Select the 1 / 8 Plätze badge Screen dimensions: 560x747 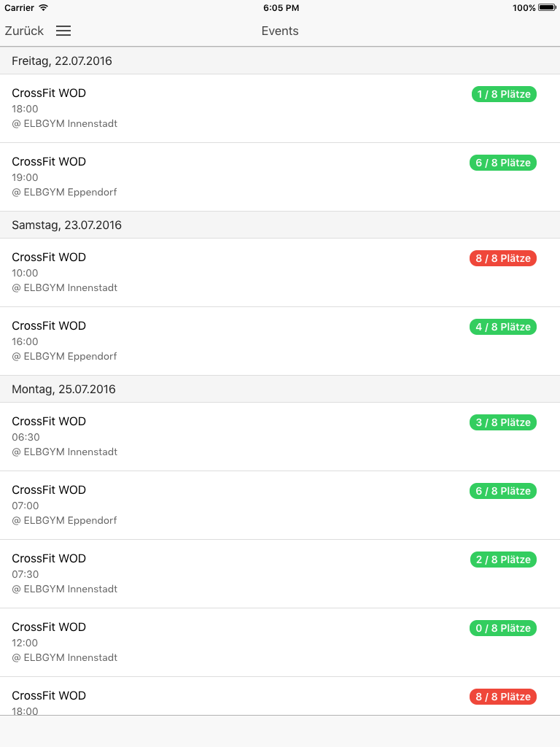click(x=504, y=94)
